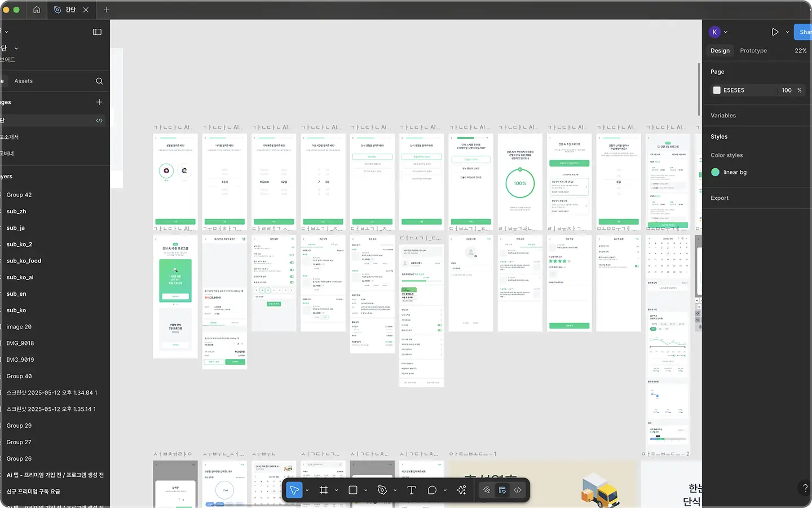This screenshot has width=812, height=508.
Task: Click the Export section
Action: pyautogui.click(x=720, y=198)
